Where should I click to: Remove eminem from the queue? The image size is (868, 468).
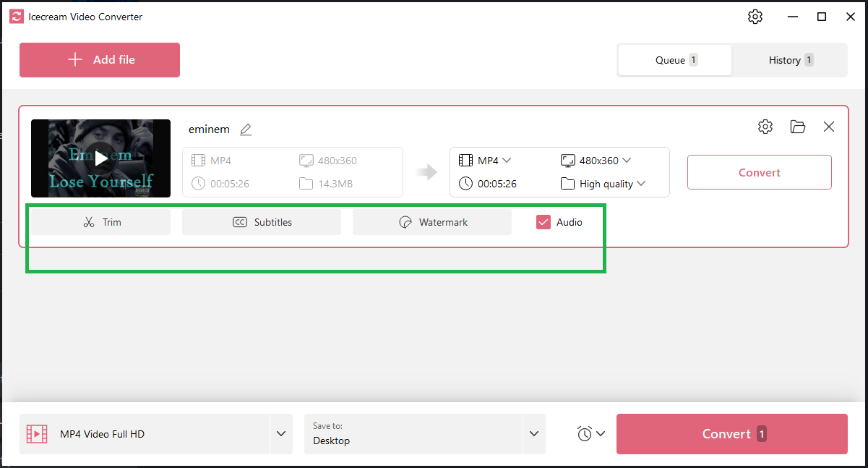[x=829, y=127]
